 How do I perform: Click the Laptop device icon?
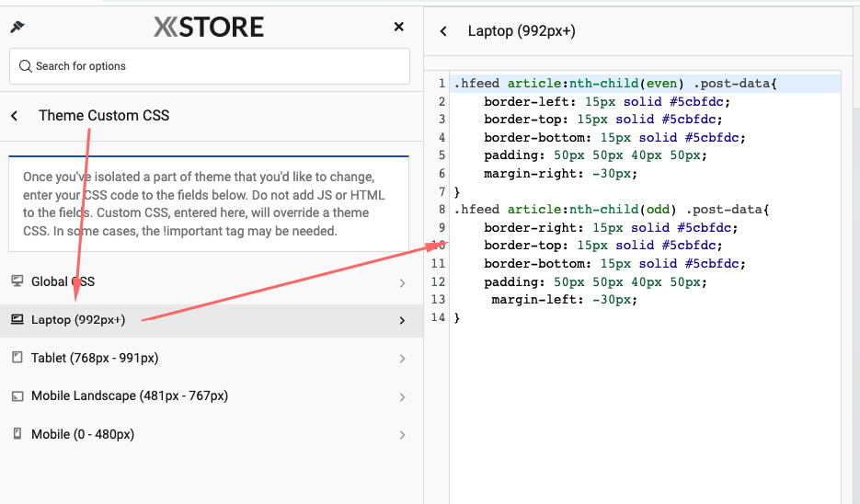click(x=17, y=319)
